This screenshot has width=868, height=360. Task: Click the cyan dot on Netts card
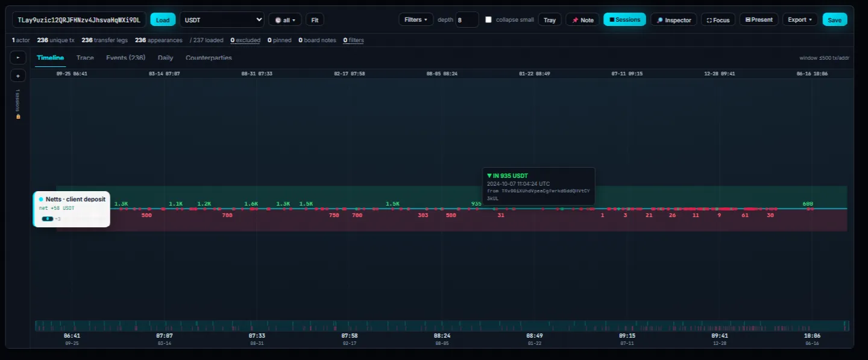(41, 199)
